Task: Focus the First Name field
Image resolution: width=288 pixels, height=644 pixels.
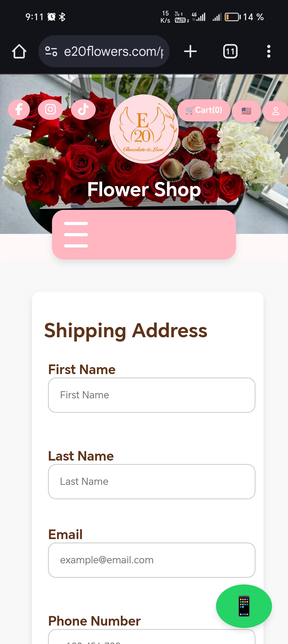Action: 151,395
